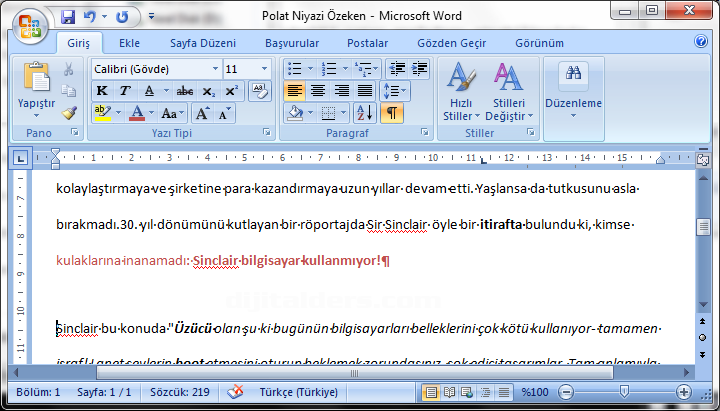Screen dimensions: 720x411
Task: Open the line spacing dropdown
Action: pos(395,91)
